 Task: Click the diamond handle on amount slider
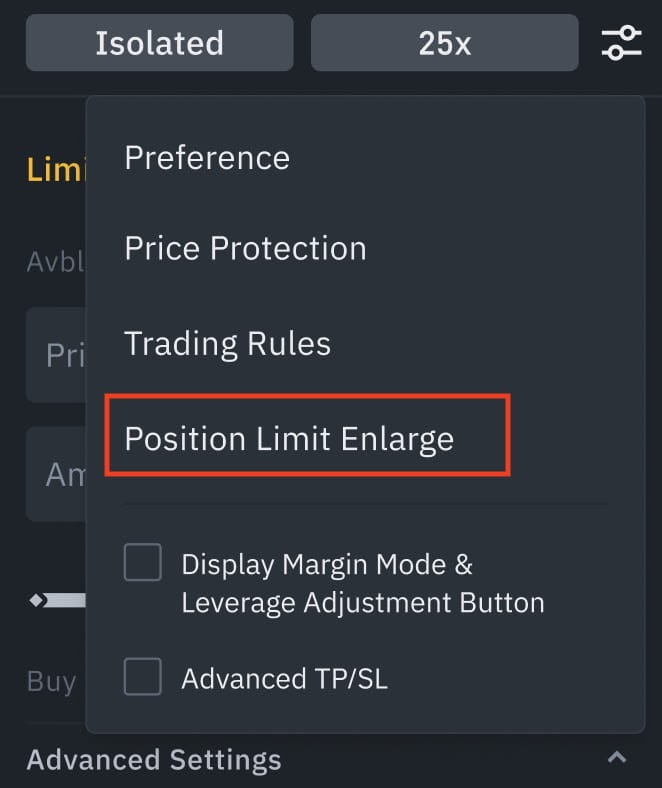38,600
